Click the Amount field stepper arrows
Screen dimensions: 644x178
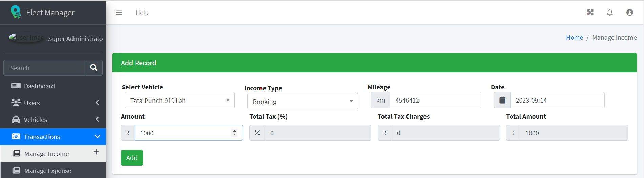234,133
